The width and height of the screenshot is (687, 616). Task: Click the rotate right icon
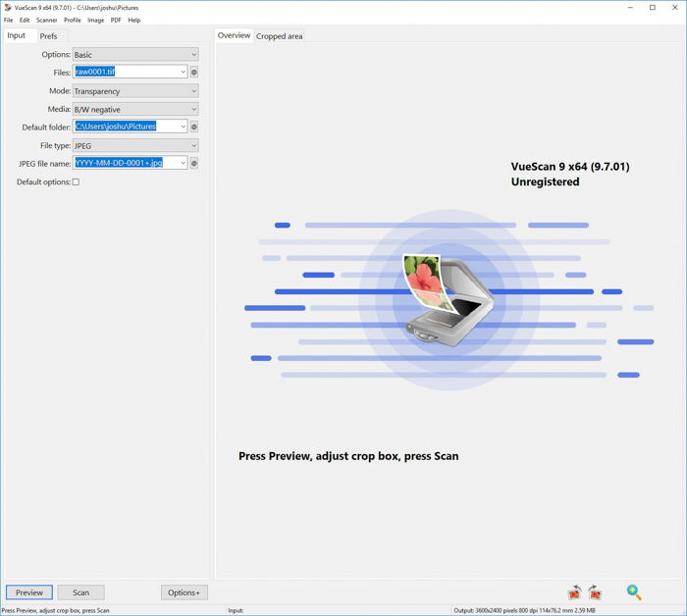point(595,591)
